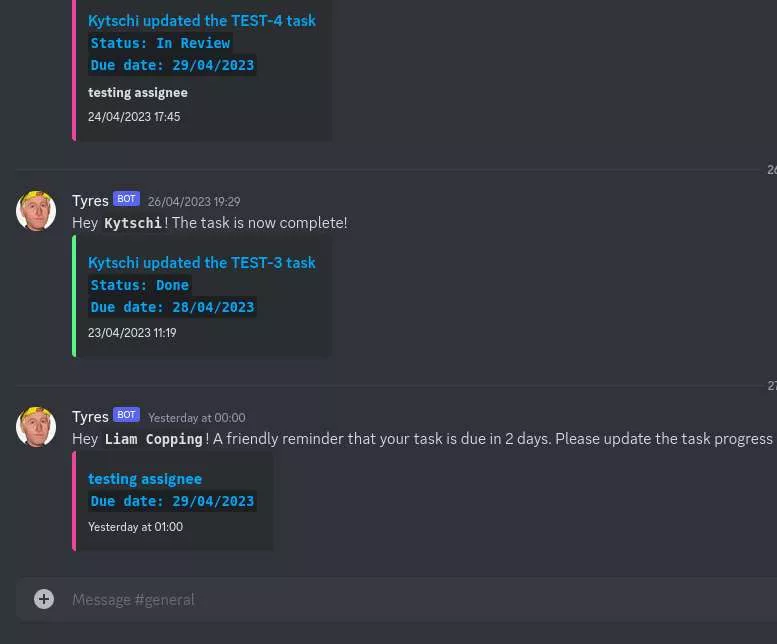The image size is (777, 644).
Task: Click the 26/04/2023 19:29 message timestamp
Action: [194, 202]
